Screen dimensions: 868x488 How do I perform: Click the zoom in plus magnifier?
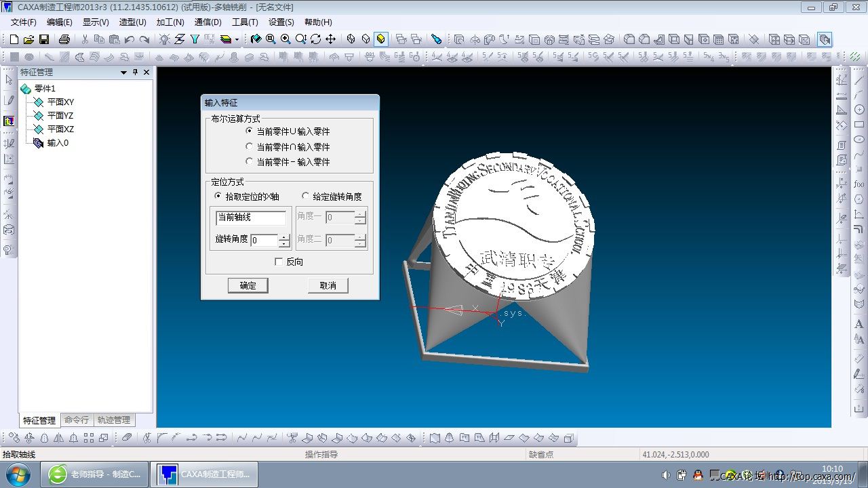[285, 39]
